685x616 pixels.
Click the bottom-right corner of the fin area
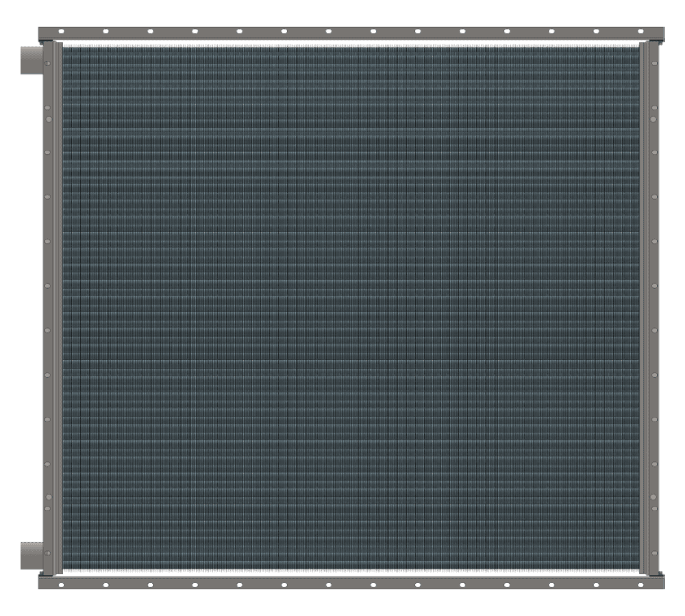click(x=638, y=571)
